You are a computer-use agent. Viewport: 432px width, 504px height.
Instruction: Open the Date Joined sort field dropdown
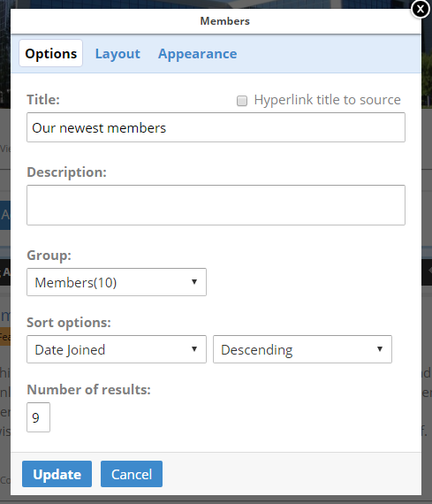117,349
